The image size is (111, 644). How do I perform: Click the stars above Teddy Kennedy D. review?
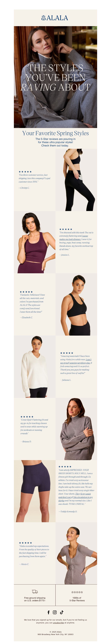pos(65,467)
